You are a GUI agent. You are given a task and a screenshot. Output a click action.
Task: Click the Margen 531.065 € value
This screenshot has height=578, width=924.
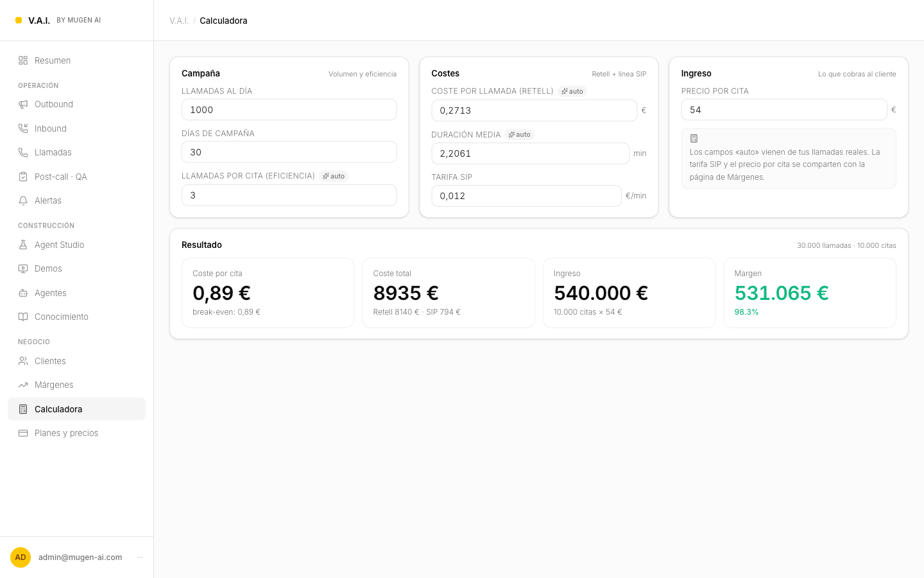782,293
